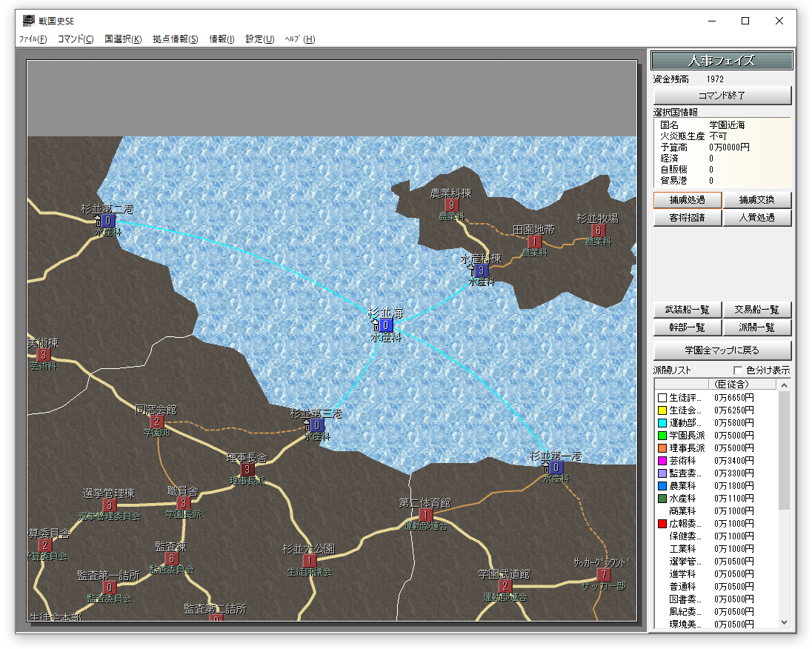Enable the 色分け表示 checkbox
This screenshot has height=649, width=812.
(738, 370)
